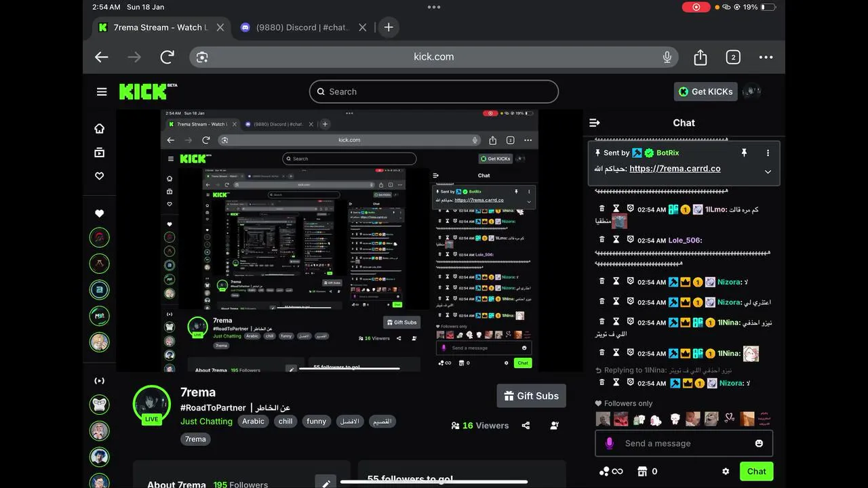Tap the three dots at top center
The image size is (868, 488).
pos(434,7)
